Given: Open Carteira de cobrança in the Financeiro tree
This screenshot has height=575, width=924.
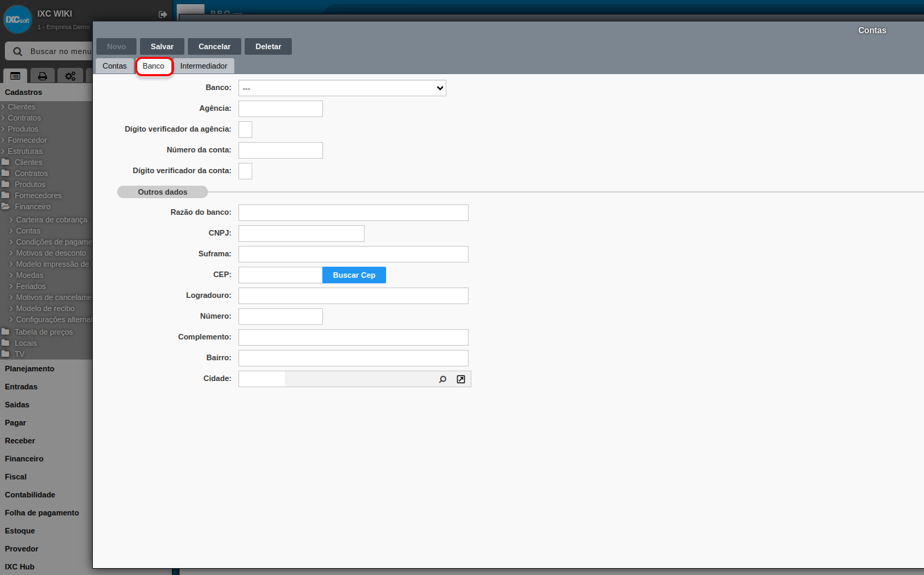Looking at the screenshot, I should 52,220.
